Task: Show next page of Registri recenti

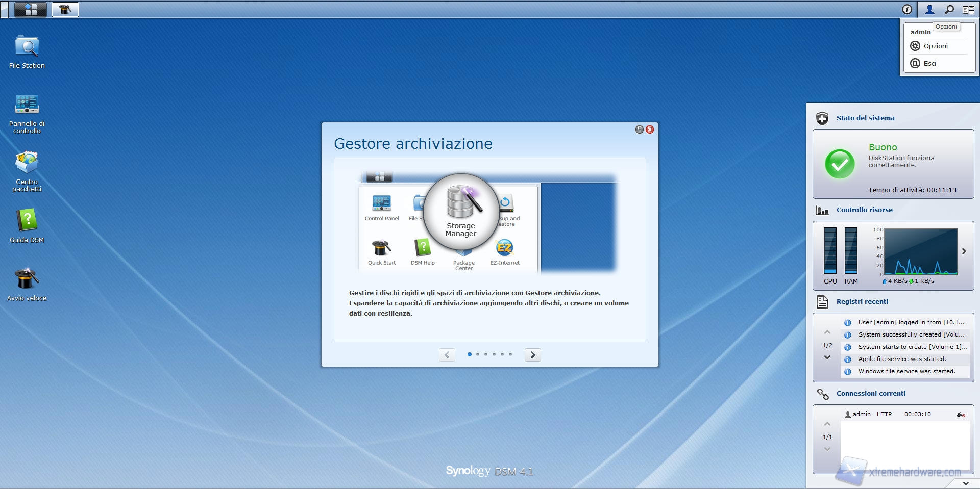Action: pyautogui.click(x=827, y=357)
